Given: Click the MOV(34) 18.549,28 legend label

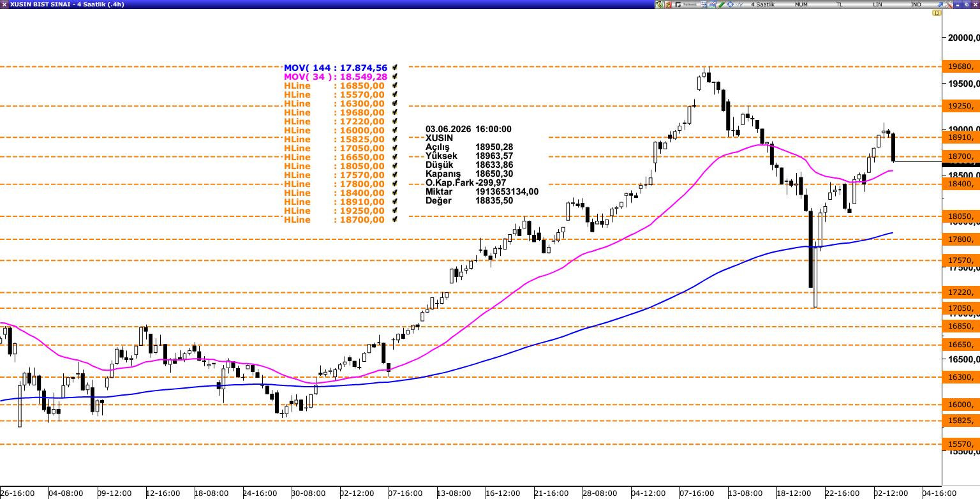Looking at the screenshot, I should (x=336, y=77).
